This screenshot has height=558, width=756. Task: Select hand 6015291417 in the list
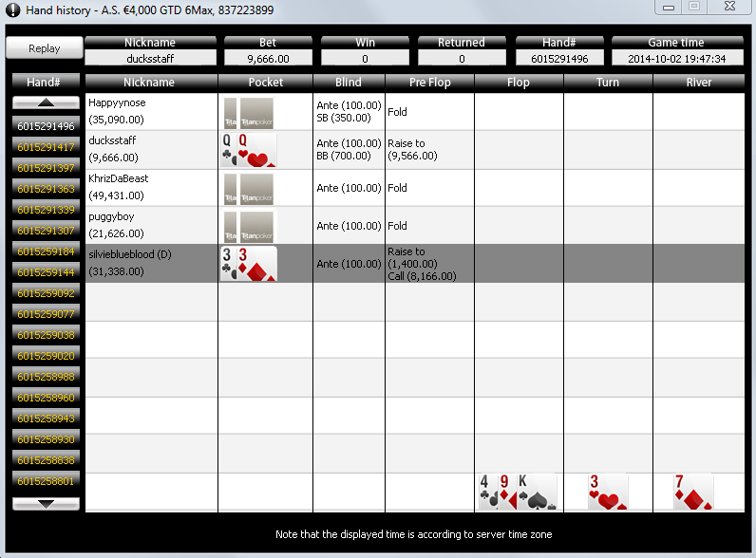pyautogui.click(x=46, y=147)
